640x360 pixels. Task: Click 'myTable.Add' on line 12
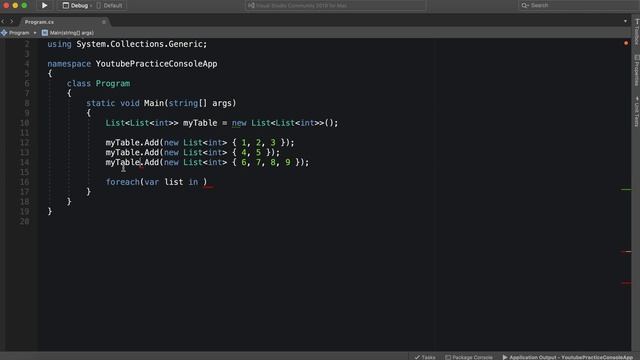[x=132, y=142]
